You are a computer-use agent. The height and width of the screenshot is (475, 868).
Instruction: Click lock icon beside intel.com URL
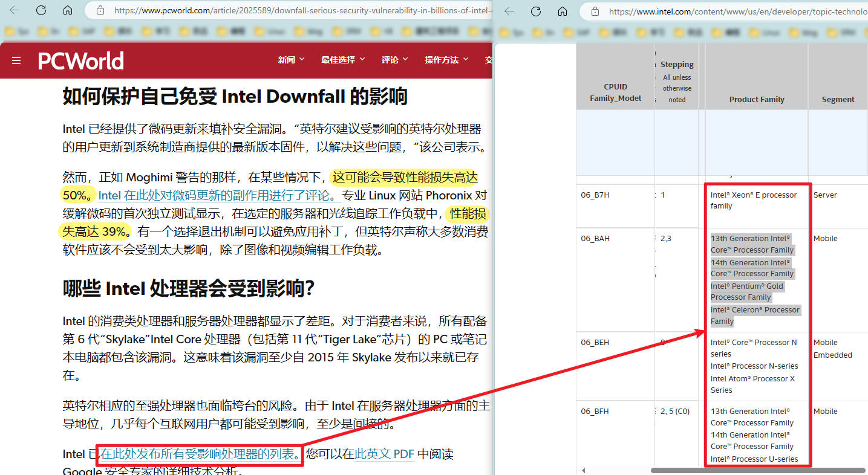tap(595, 11)
